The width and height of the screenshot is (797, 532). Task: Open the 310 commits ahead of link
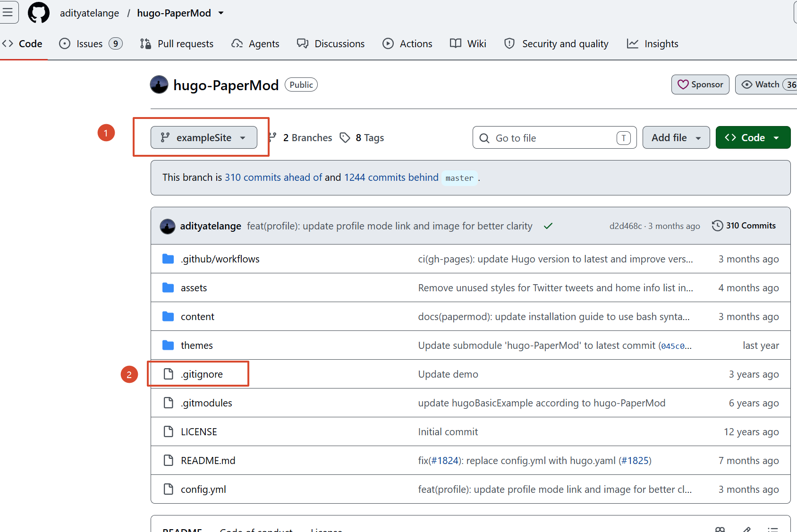point(273,177)
